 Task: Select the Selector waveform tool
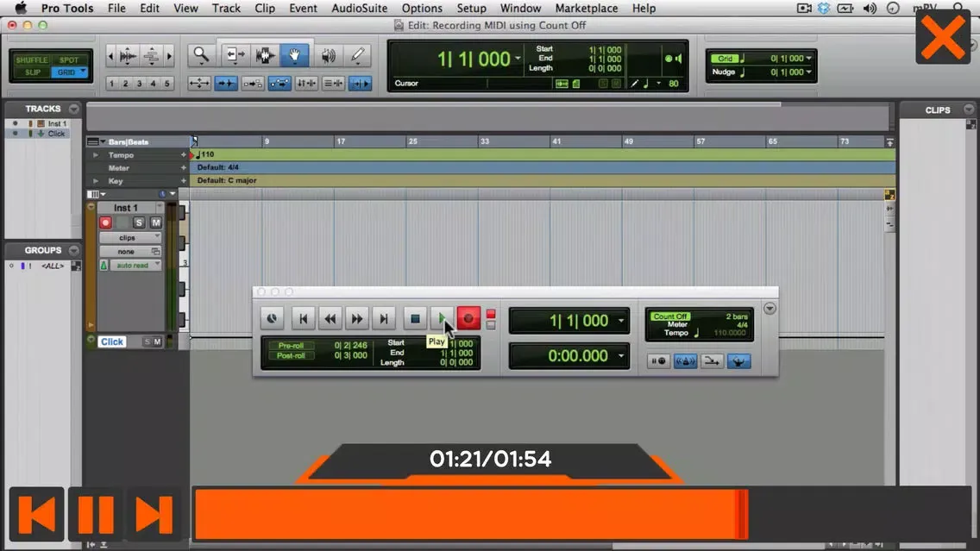[x=265, y=55]
